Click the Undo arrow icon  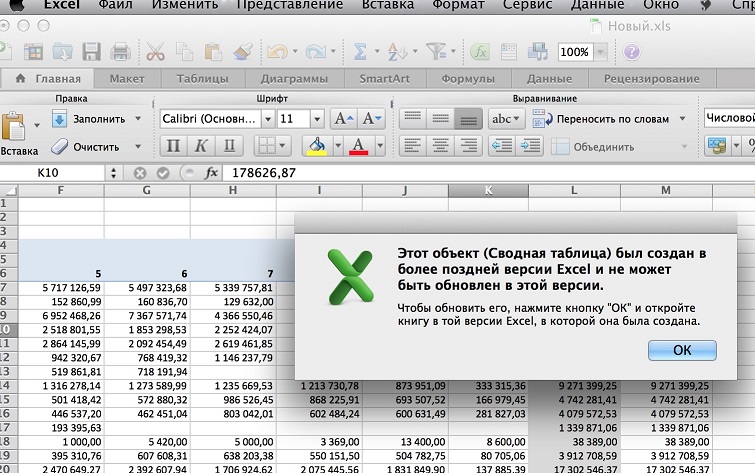click(277, 52)
